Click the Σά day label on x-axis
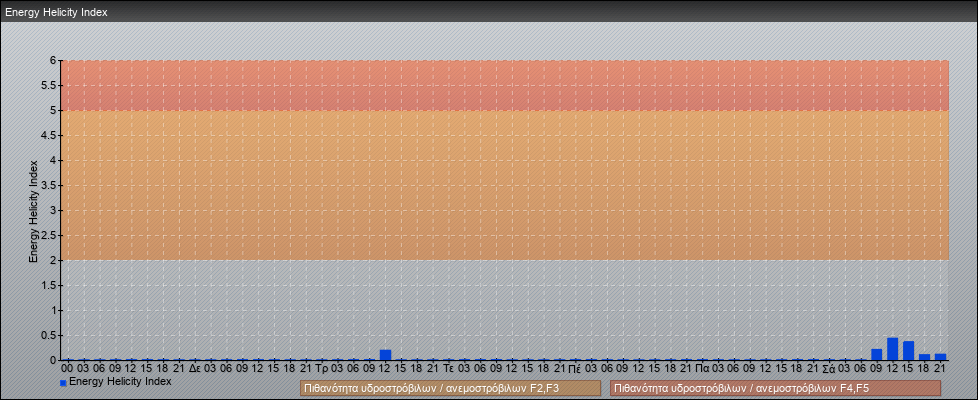This screenshot has height=400, width=978. (x=829, y=368)
